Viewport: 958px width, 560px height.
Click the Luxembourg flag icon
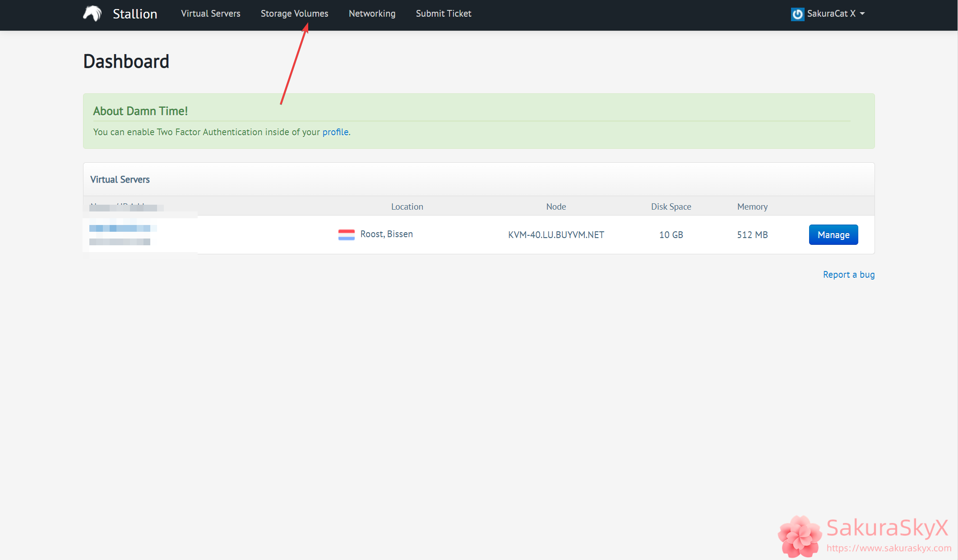[346, 234]
